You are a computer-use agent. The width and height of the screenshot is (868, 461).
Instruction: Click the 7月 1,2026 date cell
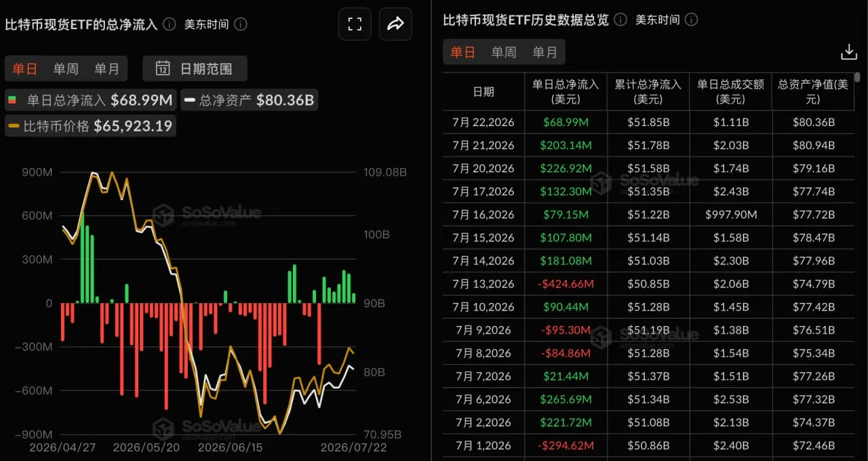(484, 445)
